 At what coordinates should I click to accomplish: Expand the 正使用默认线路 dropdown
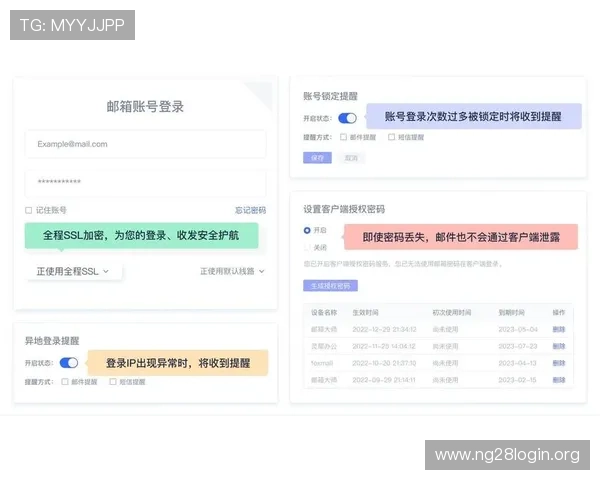click(232, 271)
